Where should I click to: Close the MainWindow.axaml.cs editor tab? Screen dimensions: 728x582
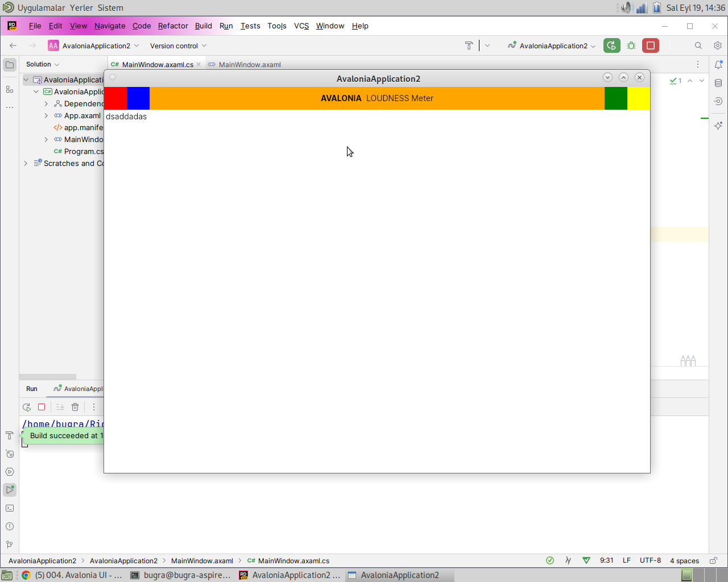click(198, 64)
